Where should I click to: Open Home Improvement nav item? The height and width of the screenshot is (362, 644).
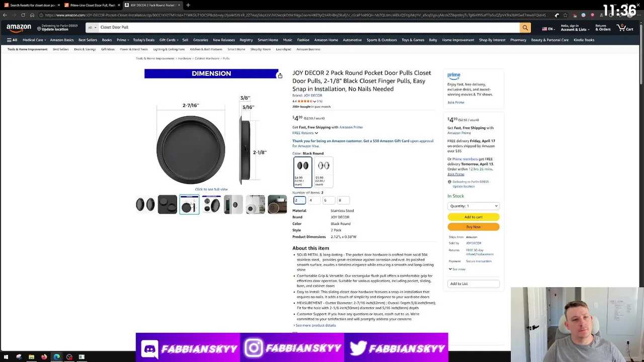tap(458, 40)
